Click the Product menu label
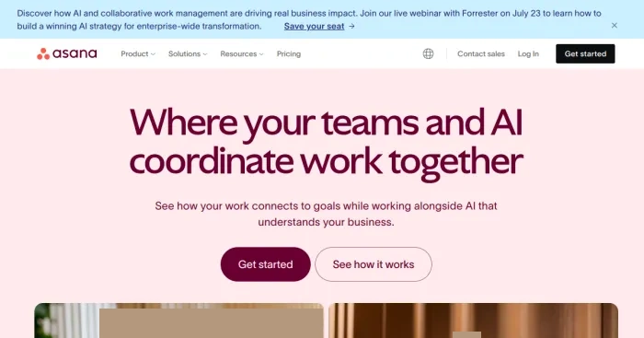The image size is (644, 338). point(134,53)
